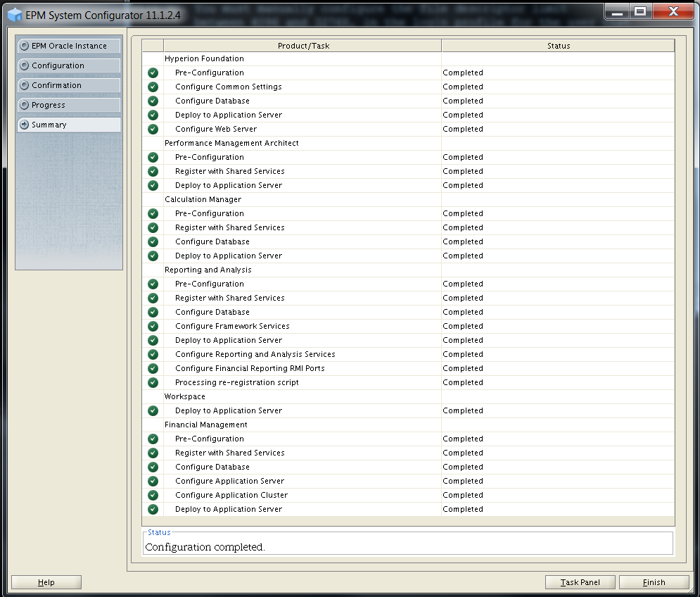Viewport: 700px width, 597px height.
Task: Click the circle icon beside Configuration step
Action: 25,65
